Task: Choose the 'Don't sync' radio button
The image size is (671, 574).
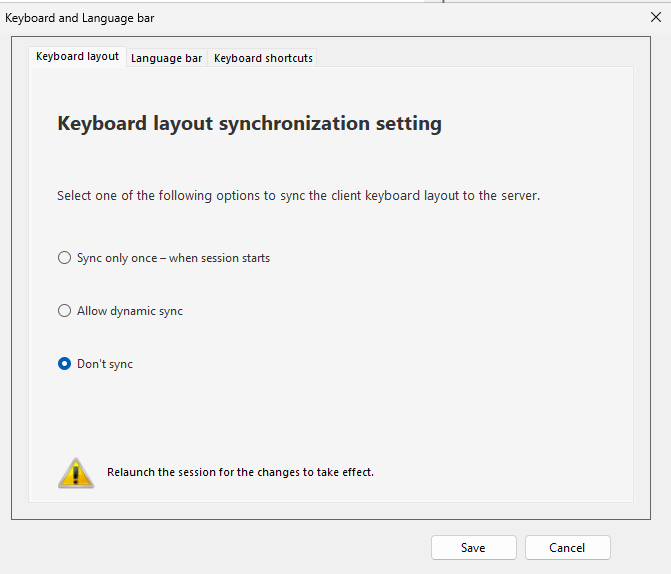Action: point(65,364)
